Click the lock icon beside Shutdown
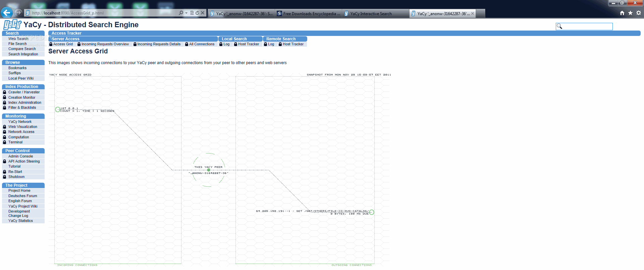The height and width of the screenshot is (270, 644). [x=5, y=177]
